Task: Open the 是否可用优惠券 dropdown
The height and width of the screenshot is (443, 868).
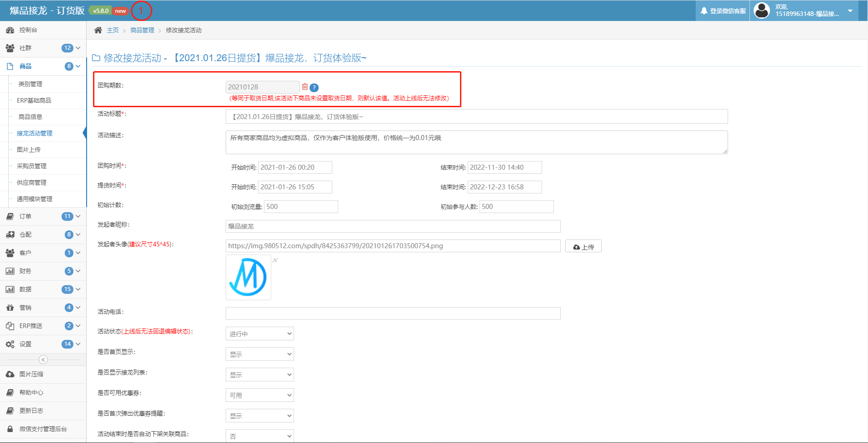Action: pyautogui.click(x=260, y=395)
